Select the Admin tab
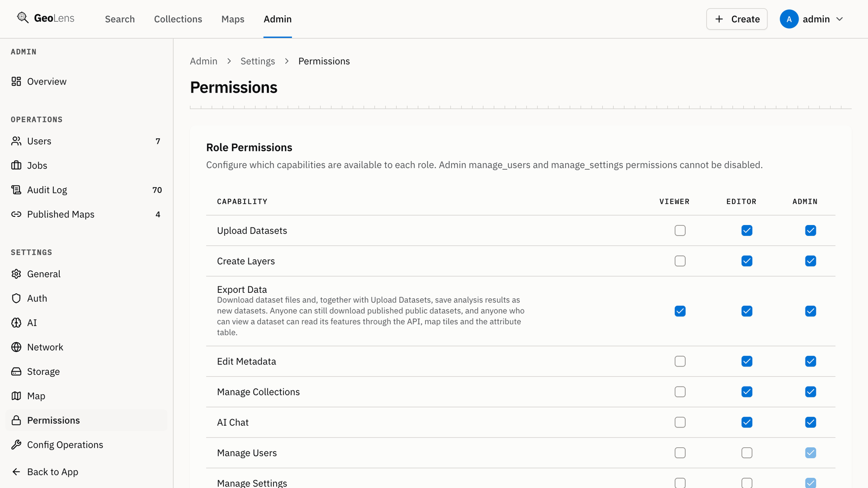868x488 pixels. (x=278, y=19)
